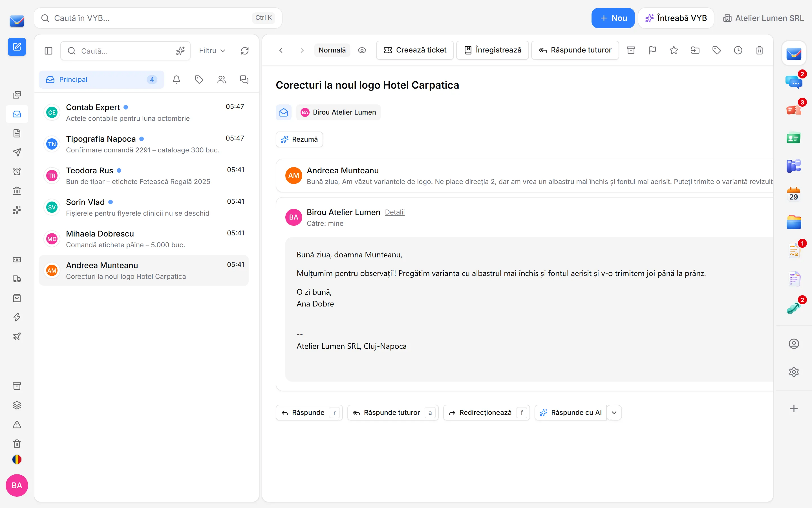812x508 pixels.
Task: Click Răspunde cu AI button
Action: [x=570, y=413]
